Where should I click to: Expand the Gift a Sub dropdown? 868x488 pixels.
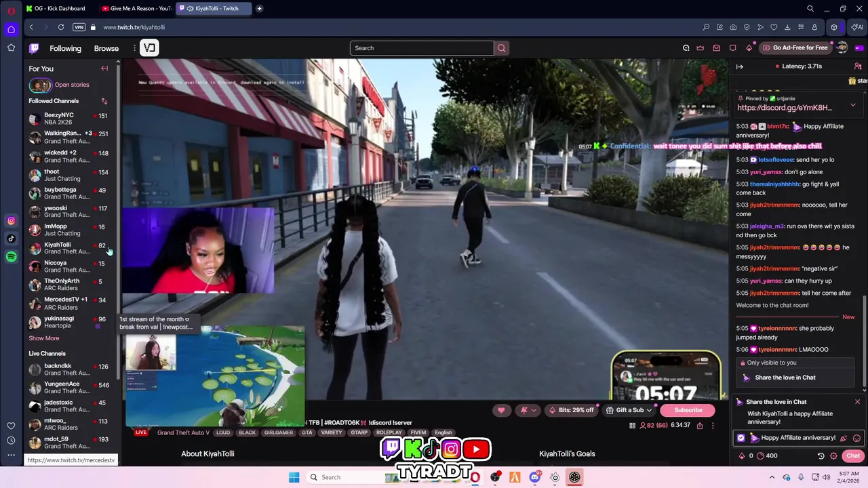pyautogui.click(x=629, y=410)
